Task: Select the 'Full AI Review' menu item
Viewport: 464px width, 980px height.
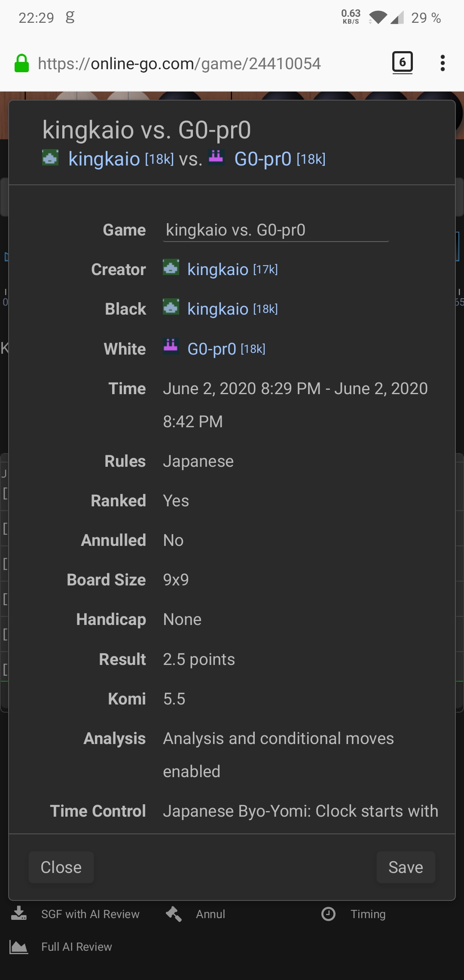Action: 76,946
